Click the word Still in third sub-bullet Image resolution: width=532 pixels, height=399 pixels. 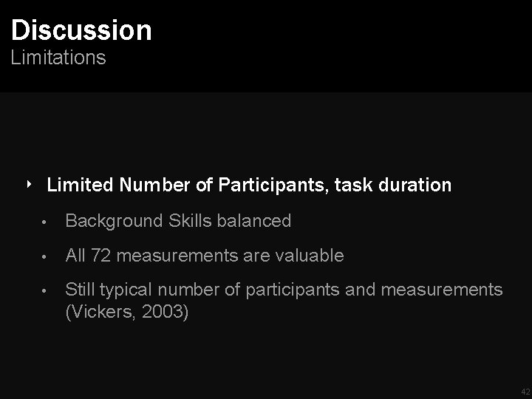tap(82, 290)
